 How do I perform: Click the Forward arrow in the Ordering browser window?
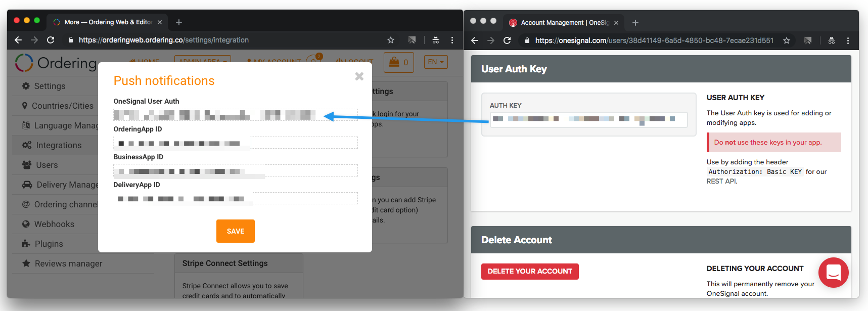[x=34, y=40]
